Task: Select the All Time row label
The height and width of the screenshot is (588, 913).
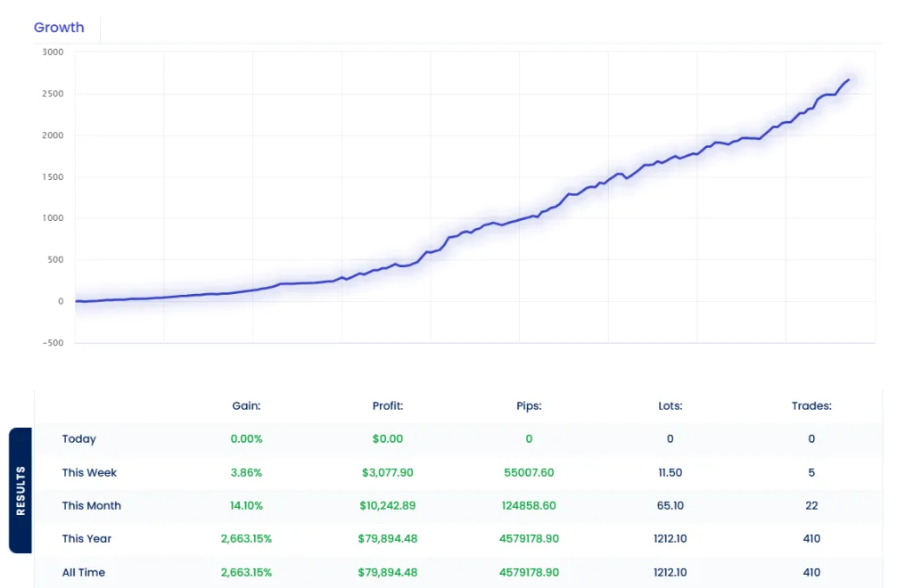Action: [85, 572]
